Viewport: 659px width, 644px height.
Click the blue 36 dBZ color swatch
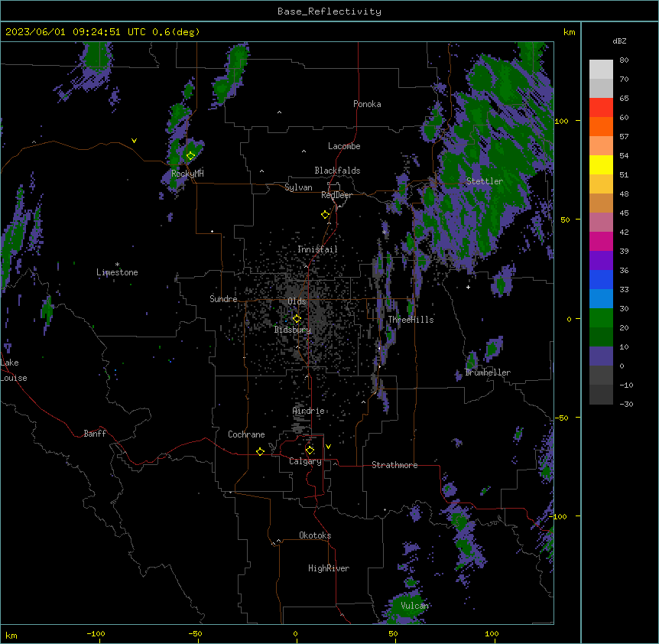601,279
